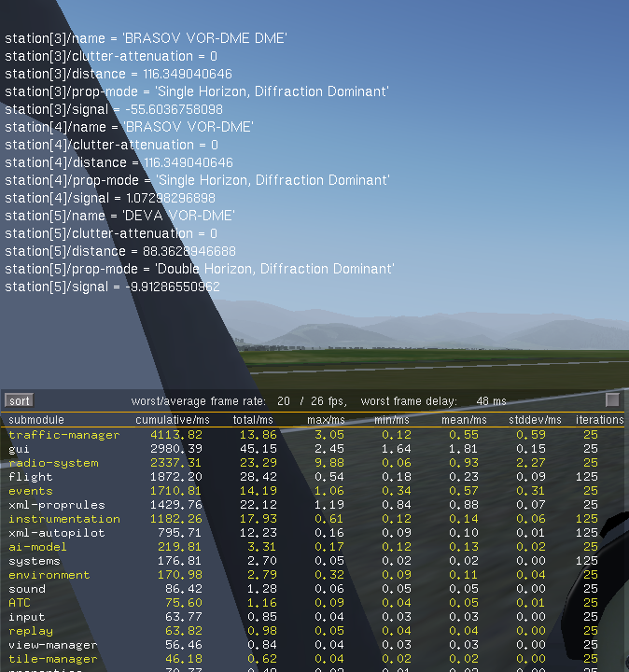Click the iterations column header
This screenshot has height=672, width=629.
tap(599, 420)
